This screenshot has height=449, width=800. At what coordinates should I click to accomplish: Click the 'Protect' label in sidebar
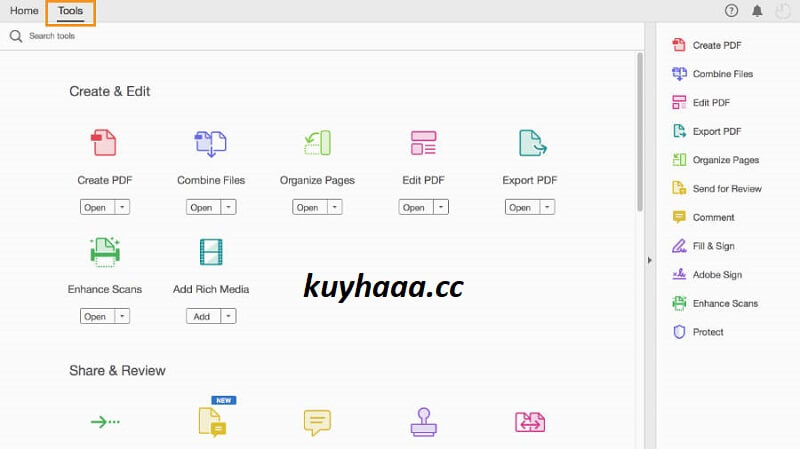click(x=708, y=332)
